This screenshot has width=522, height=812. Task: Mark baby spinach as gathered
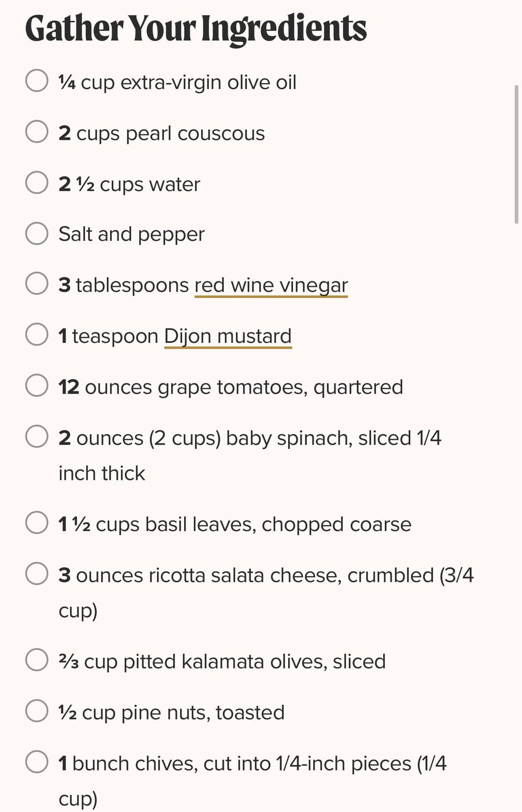tap(37, 436)
